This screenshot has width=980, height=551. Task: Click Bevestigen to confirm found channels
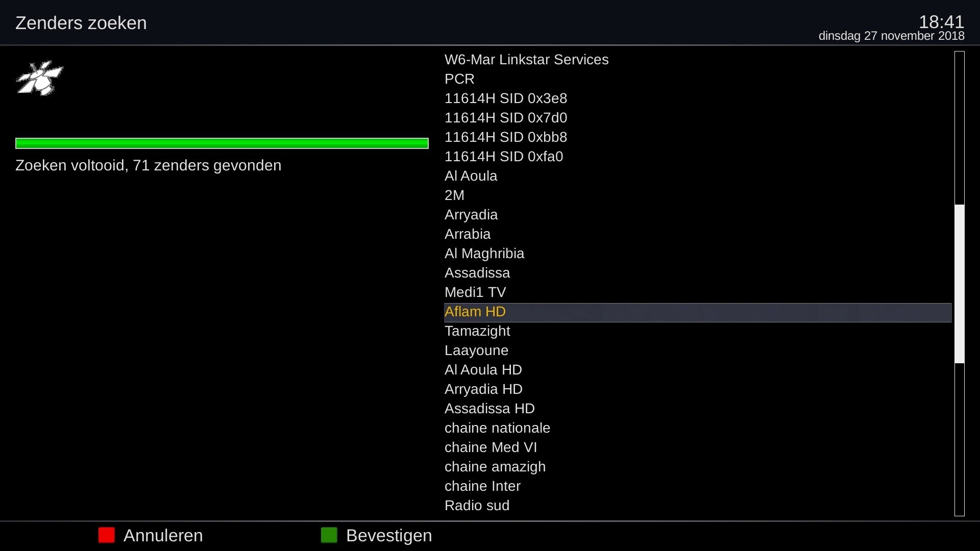pyautogui.click(x=389, y=536)
